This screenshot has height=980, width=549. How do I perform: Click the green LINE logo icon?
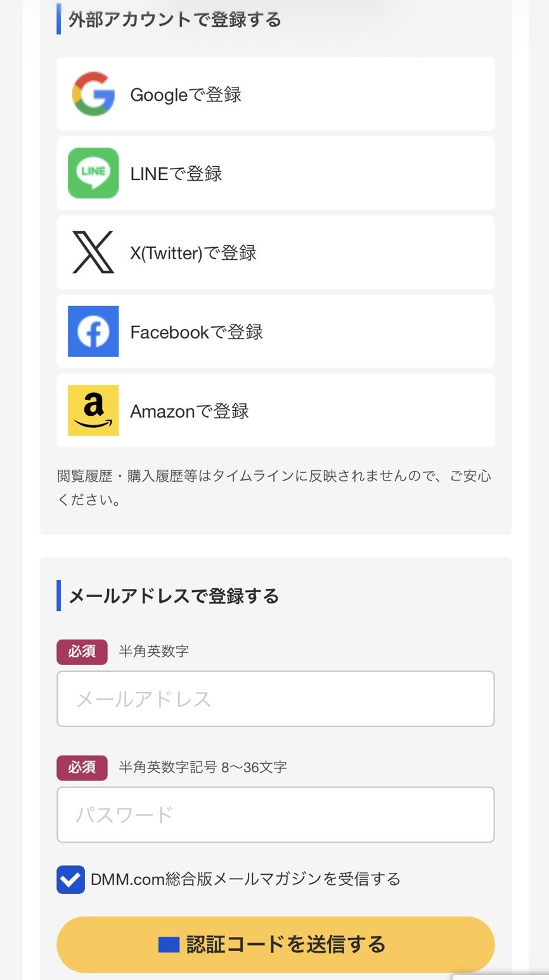(x=93, y=173)
